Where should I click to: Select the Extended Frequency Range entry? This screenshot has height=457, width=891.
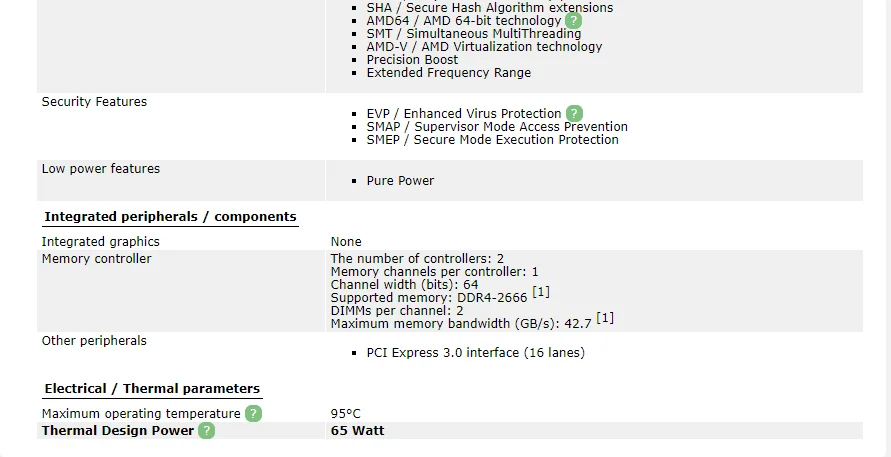click(x=449, y=73)
